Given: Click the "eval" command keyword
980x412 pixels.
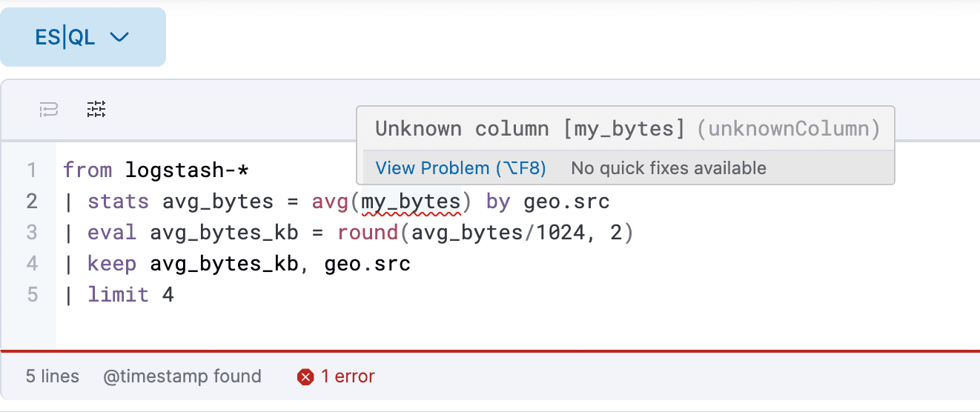Looking at the screenshot, I should pyautogui.click(x=112, y=233).
